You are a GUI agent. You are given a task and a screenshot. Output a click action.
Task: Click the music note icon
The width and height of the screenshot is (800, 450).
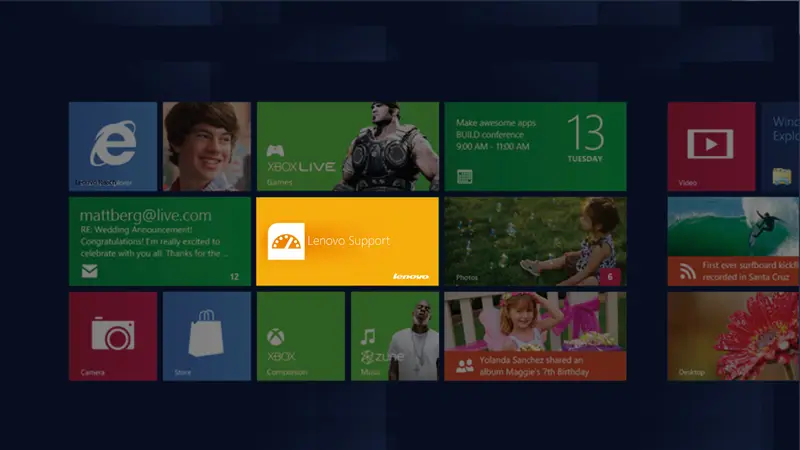(368, 337)
